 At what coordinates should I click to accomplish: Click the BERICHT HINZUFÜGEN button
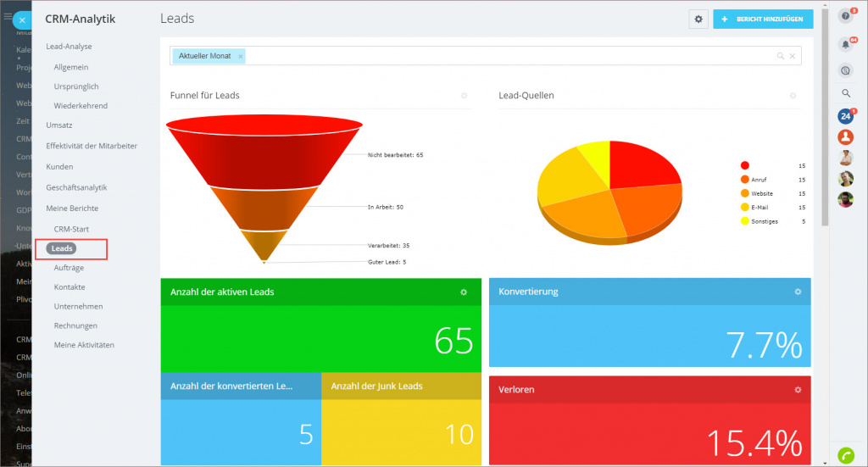(763, 19)
